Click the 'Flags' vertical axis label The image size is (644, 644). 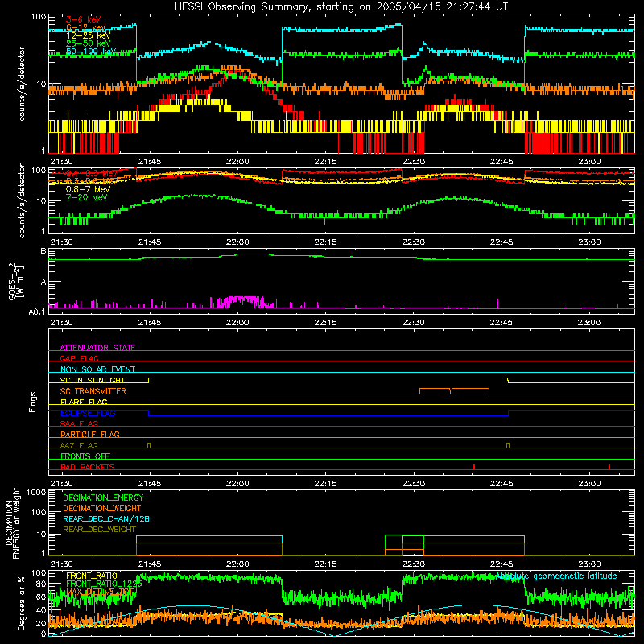[33, 402]
